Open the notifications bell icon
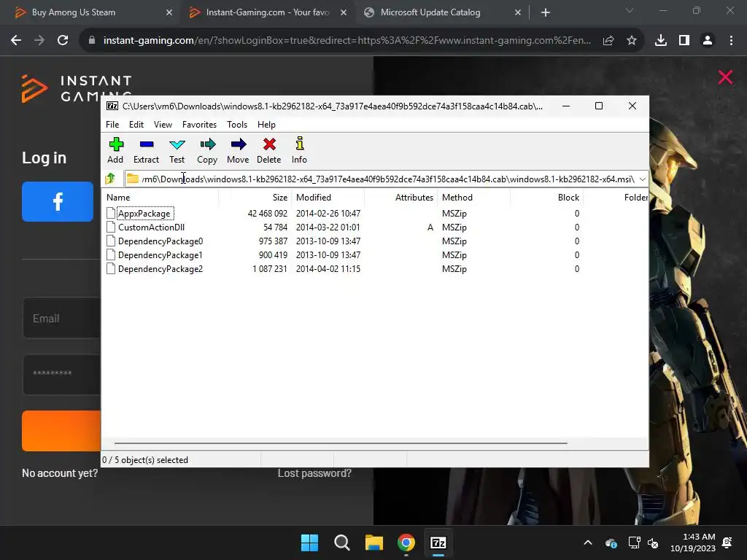 (x=727, y=542)
